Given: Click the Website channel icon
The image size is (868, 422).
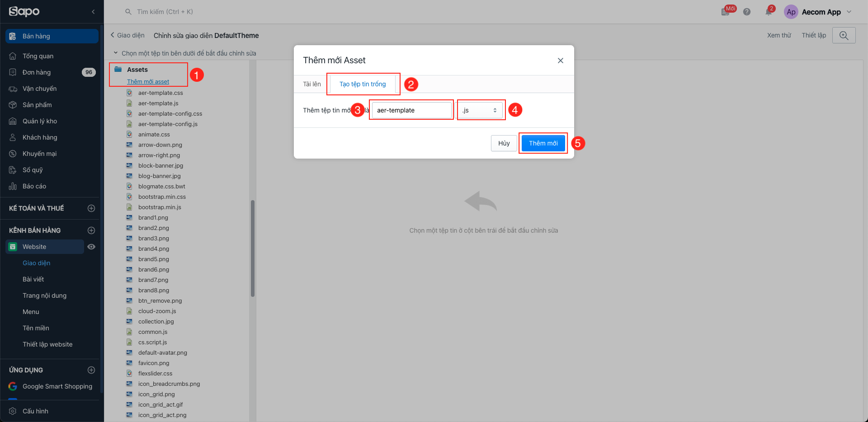Looking at the screenshot, I should (13, 247).
